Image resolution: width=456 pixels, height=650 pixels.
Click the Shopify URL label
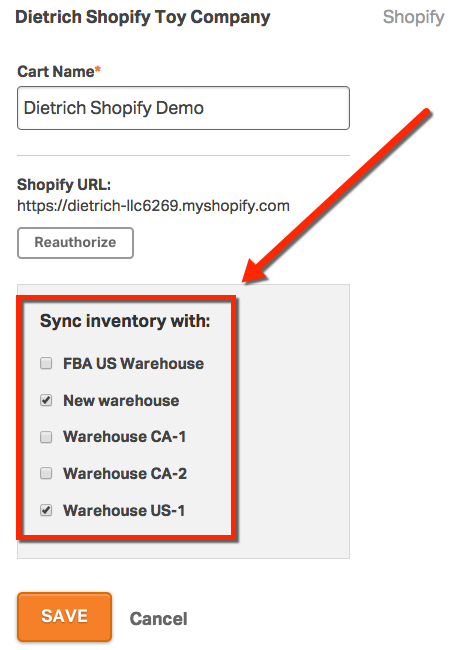click(x=64, y=184)
